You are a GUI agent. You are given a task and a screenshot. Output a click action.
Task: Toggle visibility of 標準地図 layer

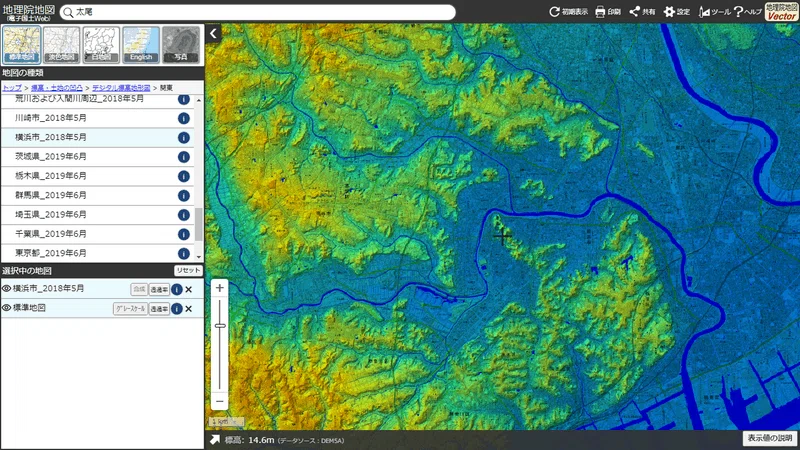pyautogui.click(x=7, y=308)
